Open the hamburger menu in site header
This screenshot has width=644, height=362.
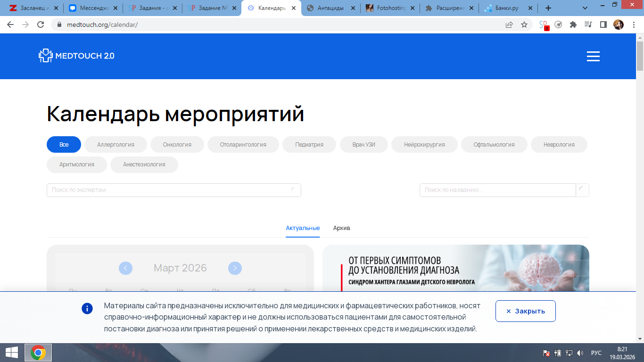click(x=593, y=56)
